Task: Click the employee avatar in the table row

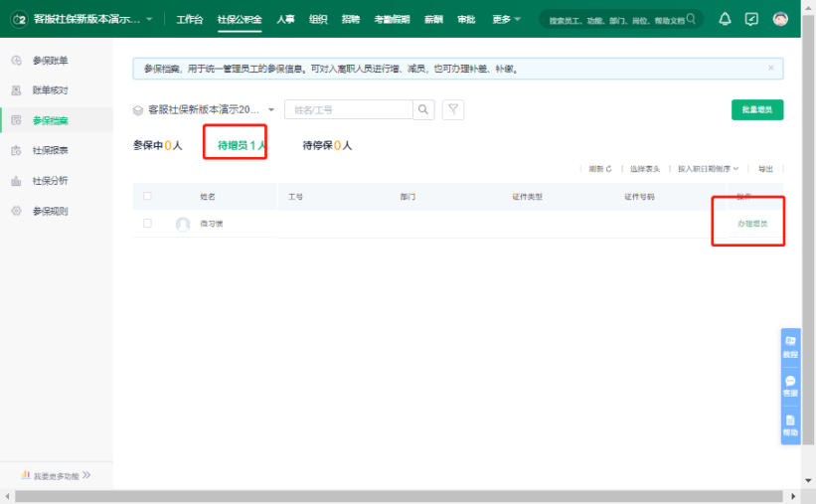Action: tap(183, 224)
